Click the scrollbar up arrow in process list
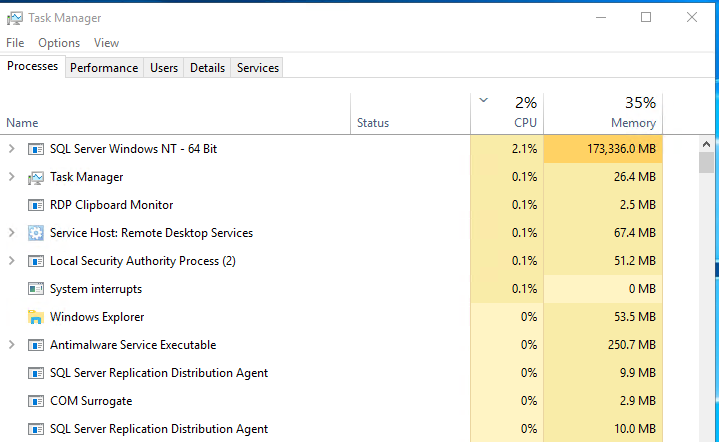 click(706, 144)
